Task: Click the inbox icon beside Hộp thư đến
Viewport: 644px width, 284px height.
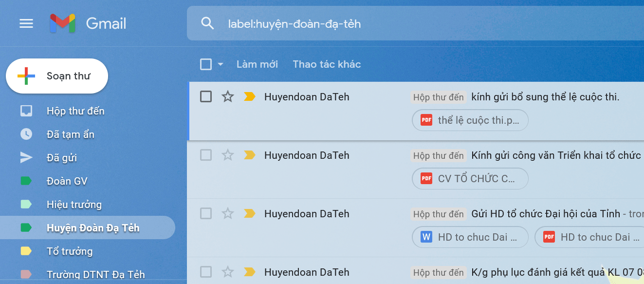Action: 26,111
